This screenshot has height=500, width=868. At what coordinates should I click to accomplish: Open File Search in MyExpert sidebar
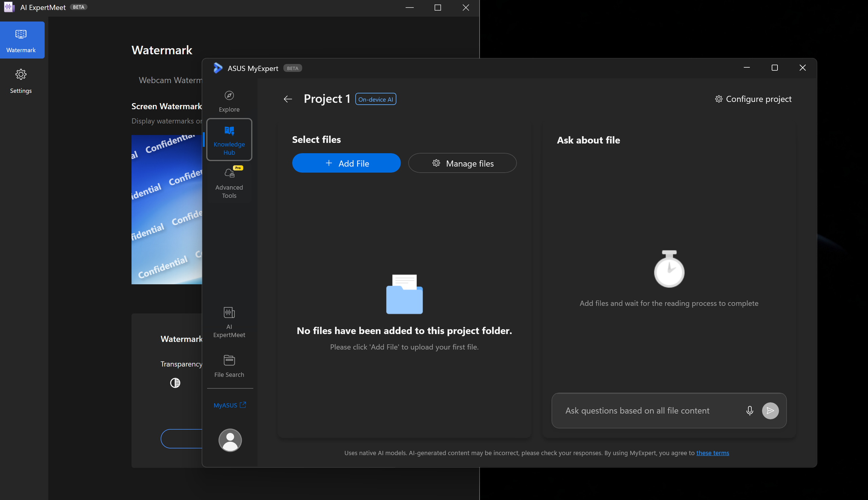pyautogui.click(x=229, y=366)
